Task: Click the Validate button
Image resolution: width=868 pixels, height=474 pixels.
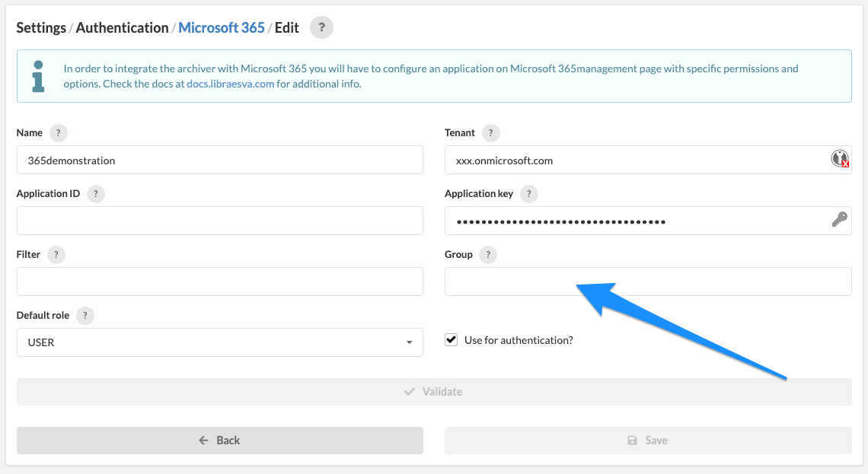Action: click(x=434, y=392)
